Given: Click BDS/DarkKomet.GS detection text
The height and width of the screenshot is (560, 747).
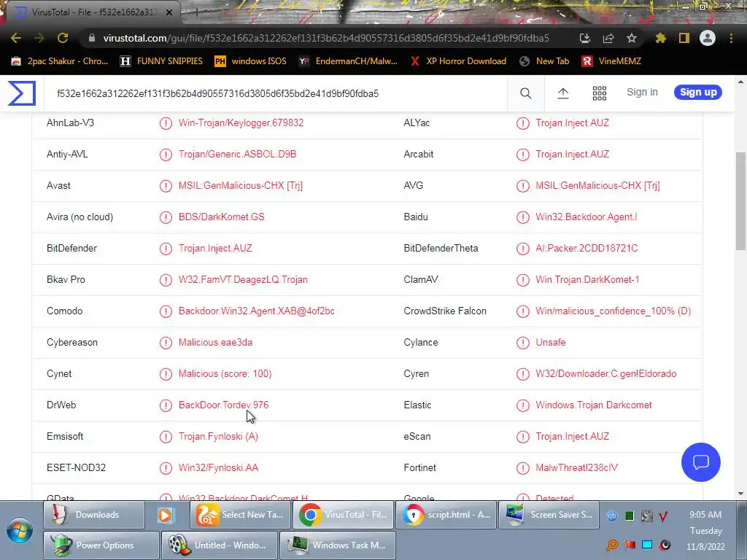Looking at the screenshot, I should tap(222, 217).
